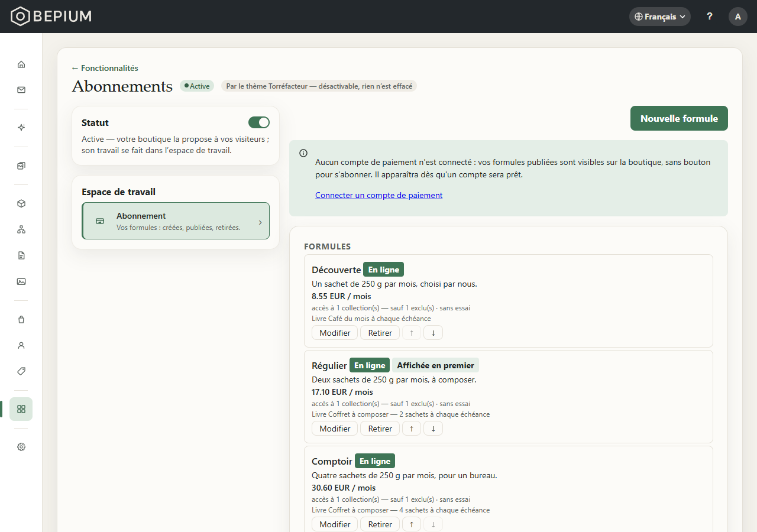The height and width of the screenshot is (532, 757).
Task: Click the 17.10 EUR / mois price
Action: point(342,392)
